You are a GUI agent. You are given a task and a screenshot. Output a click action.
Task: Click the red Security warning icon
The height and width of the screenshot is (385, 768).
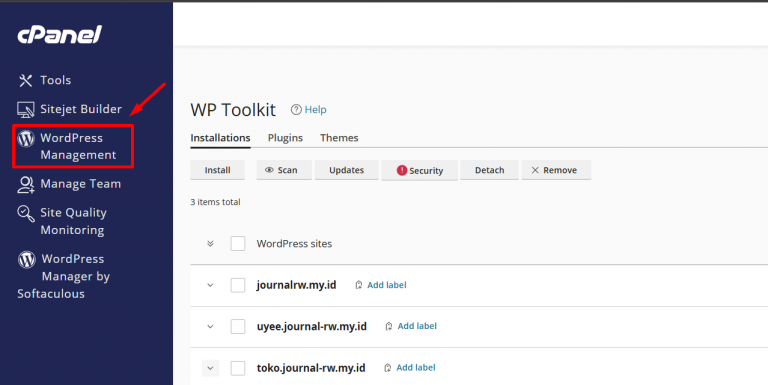tap(402, 170)
